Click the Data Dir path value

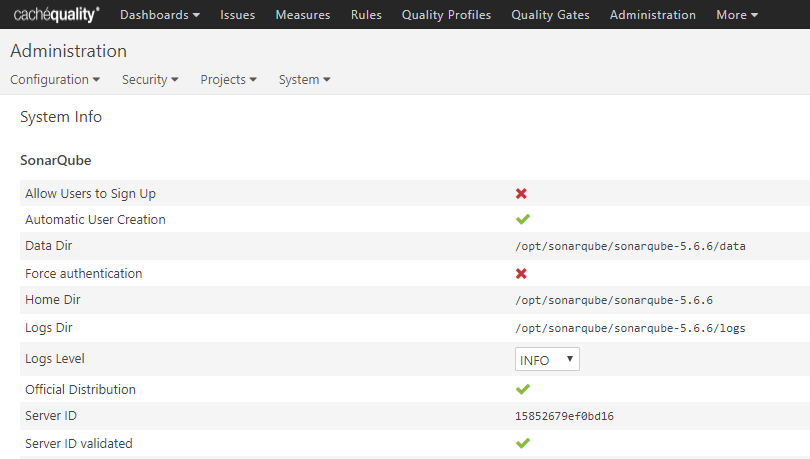click(x=630, y=246)
